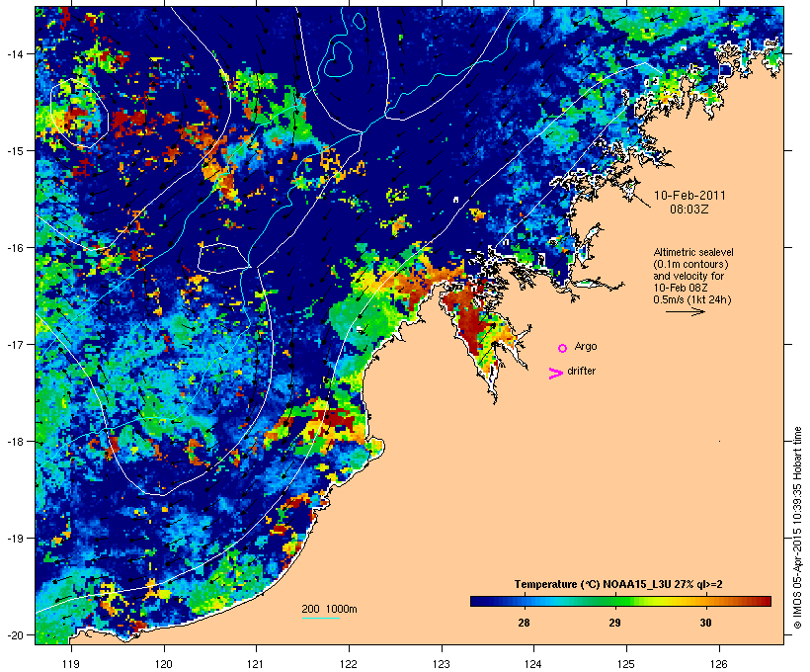Click latitude axis label -17

pos(14,344)
